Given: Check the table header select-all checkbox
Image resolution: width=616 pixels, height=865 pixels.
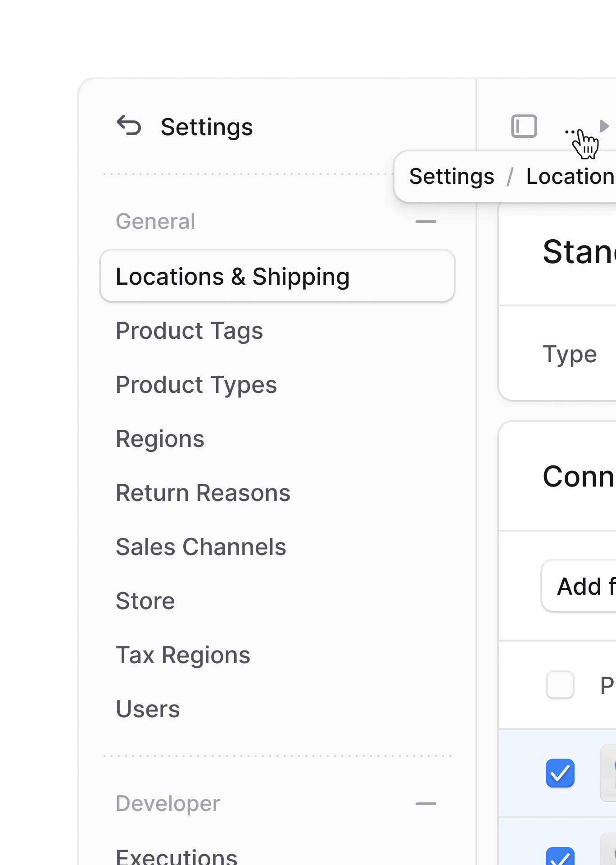Looking at the screenshot, I should (x=560, y=685).
